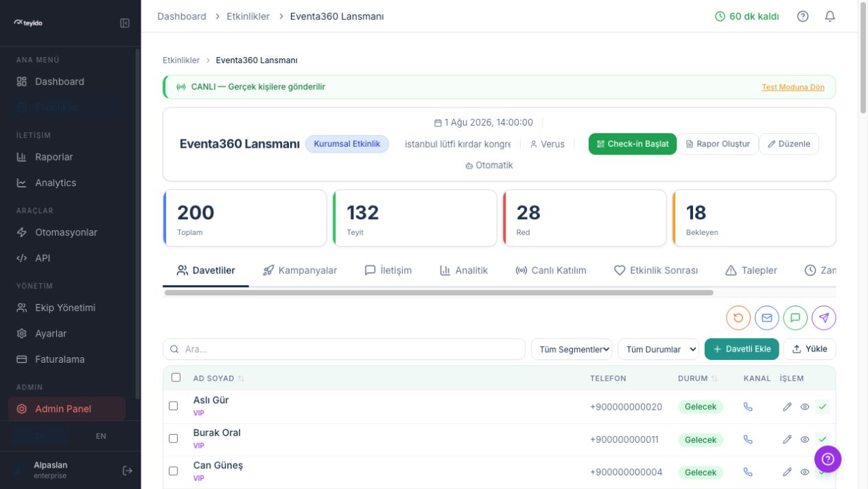Switch to the İletişim tab
The width and height of the screenshot is (868, 489).
[x=388, y=271]
